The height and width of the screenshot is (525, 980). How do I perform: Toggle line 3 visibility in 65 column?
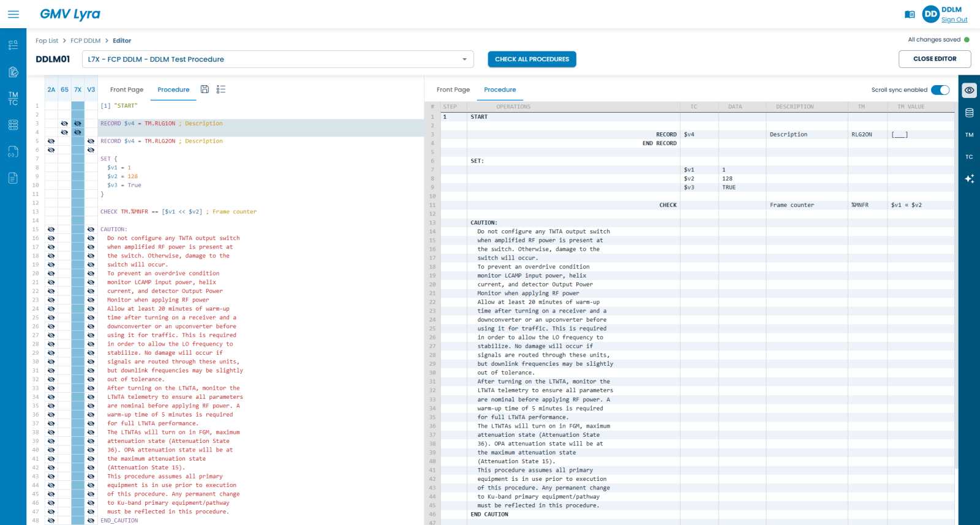[x=64, y=124]
